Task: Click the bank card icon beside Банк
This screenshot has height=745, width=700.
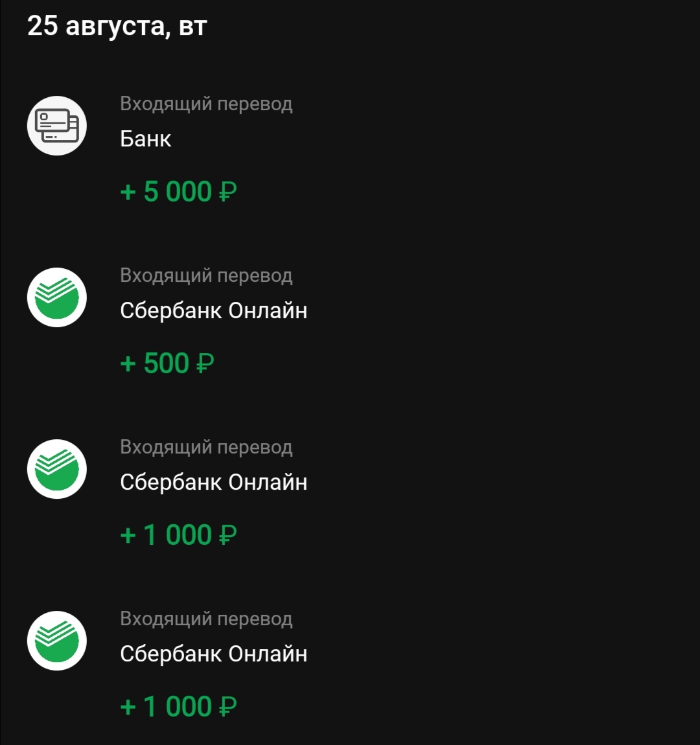Action: click(x=57, y=126)
